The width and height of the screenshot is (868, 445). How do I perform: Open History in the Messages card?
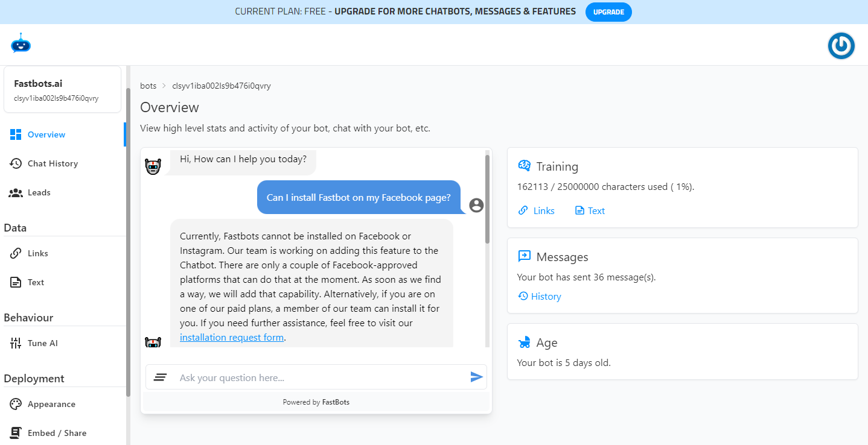(x=540, y=297)
